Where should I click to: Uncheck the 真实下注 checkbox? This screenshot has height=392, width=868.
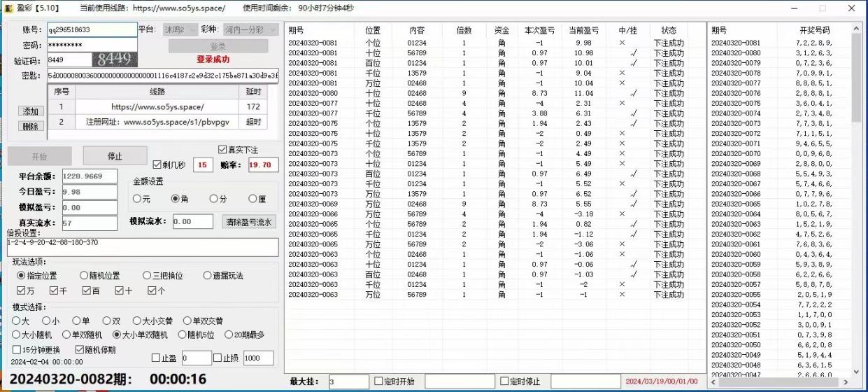(x=222, y=149)
